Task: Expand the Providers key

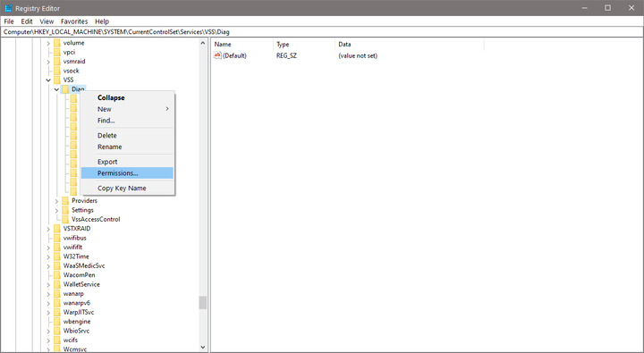Action: click(x=56, y=201)
